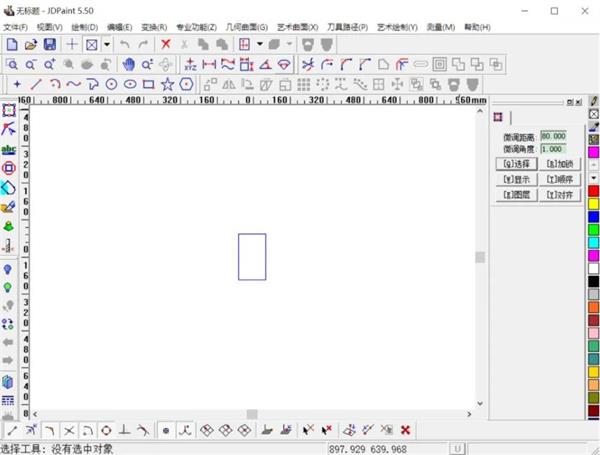Open the 帮助(H) menu

477,27
